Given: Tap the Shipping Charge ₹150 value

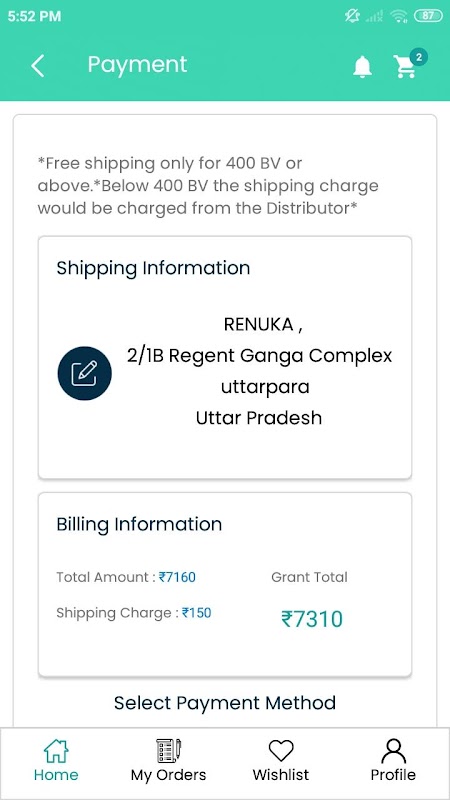Looking at the screenshot, I should 196,613.
